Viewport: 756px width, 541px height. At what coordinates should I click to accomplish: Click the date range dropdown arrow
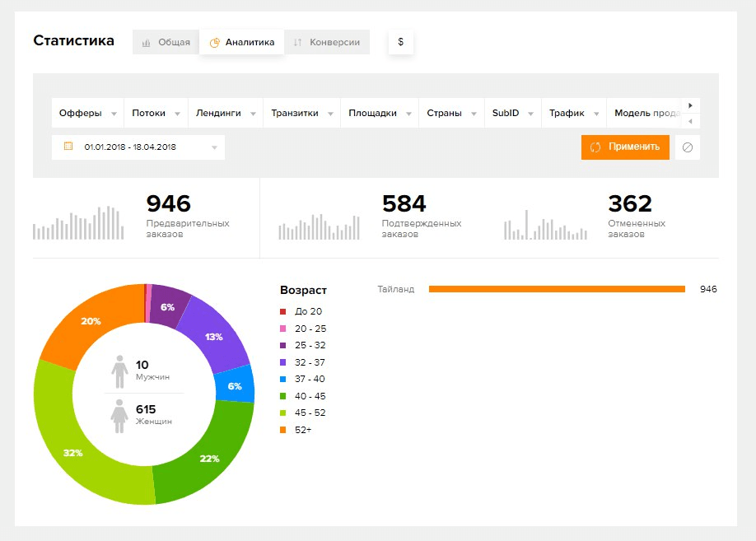215,147
